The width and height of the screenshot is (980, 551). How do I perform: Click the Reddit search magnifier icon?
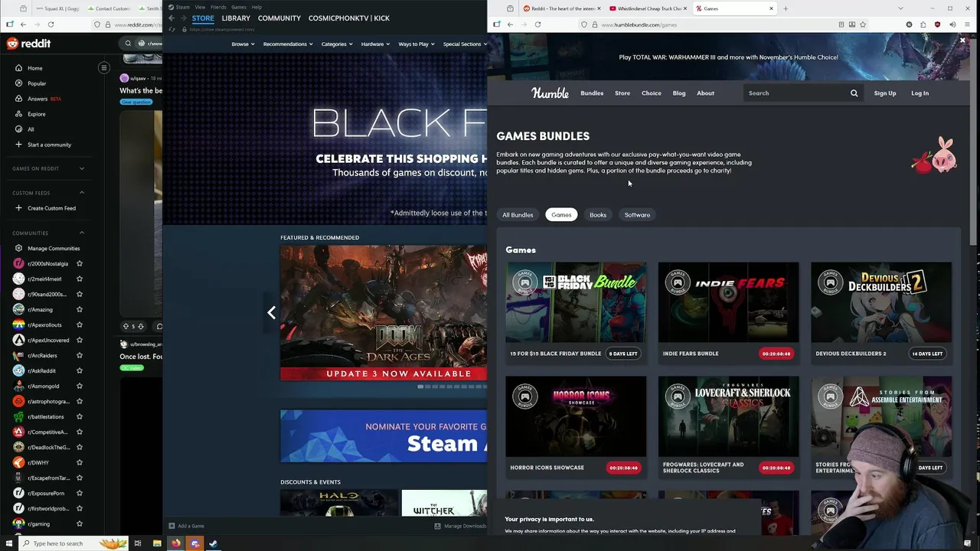point(128,44)
